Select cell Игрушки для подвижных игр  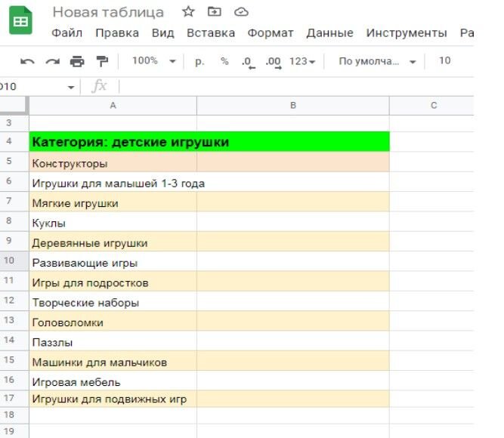point(113,399)
